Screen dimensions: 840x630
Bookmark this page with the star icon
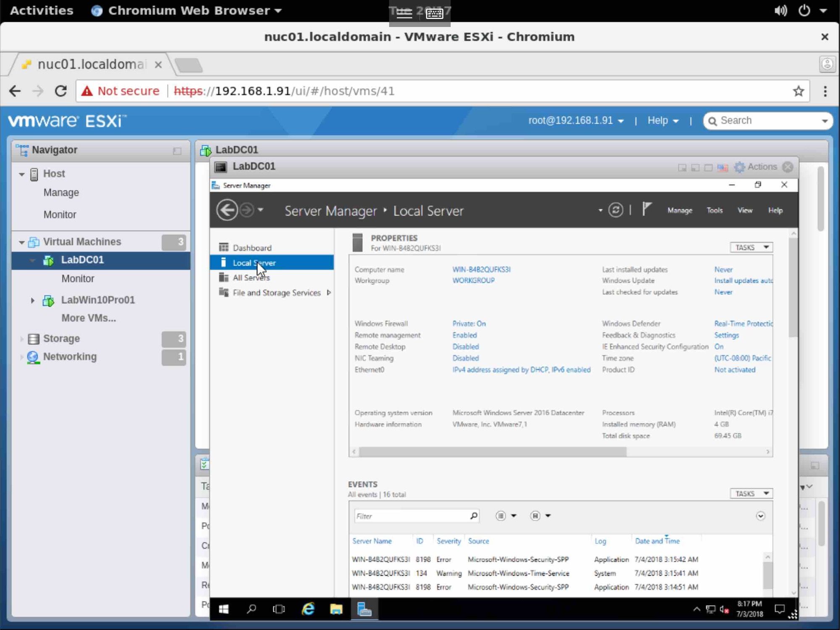click(798, 91)
